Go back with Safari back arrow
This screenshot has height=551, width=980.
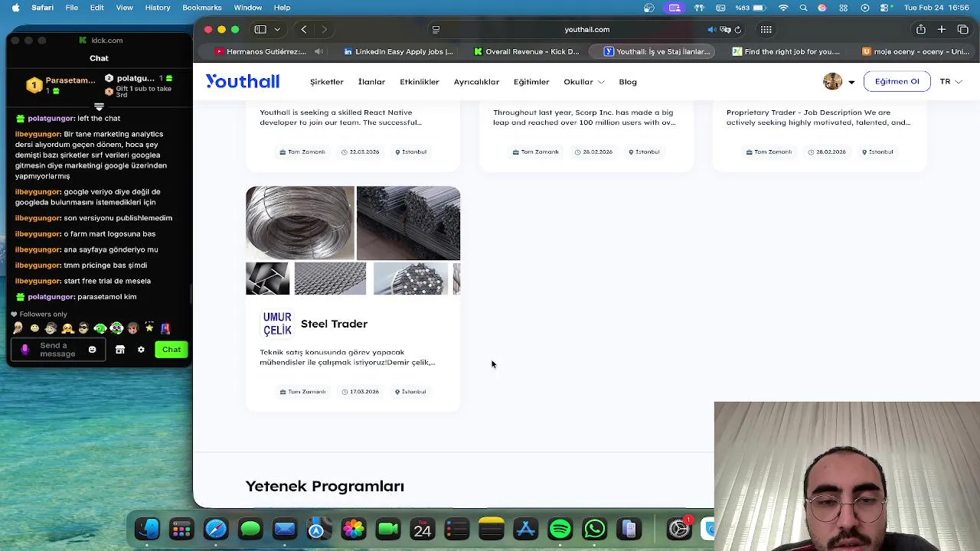click(304, 29)
